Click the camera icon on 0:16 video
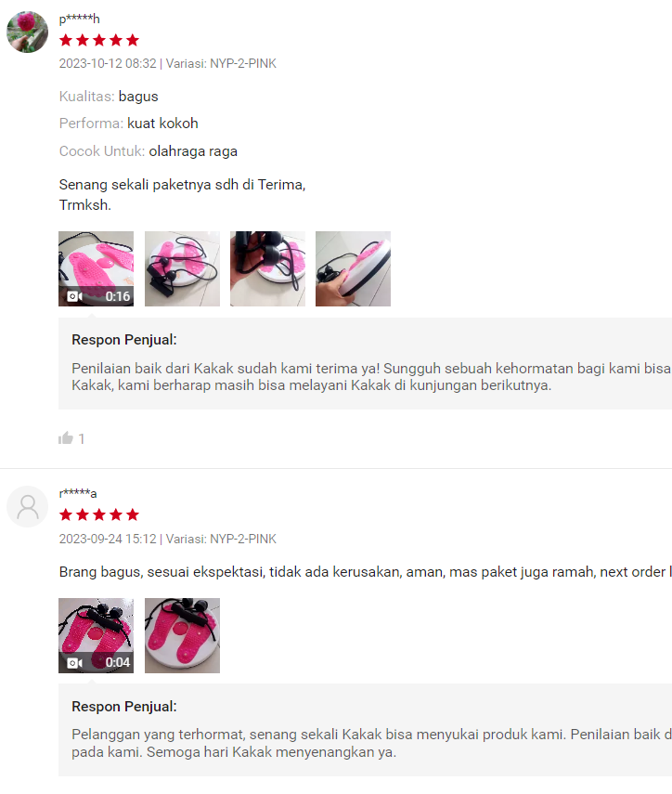This screenshot has width=672, height=794. (x=74, y=296)
